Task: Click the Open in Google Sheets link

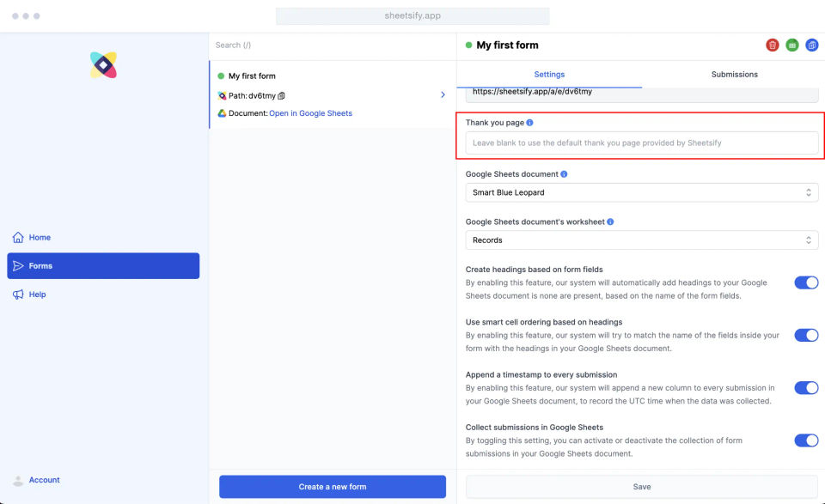Action: pos(310,113)
